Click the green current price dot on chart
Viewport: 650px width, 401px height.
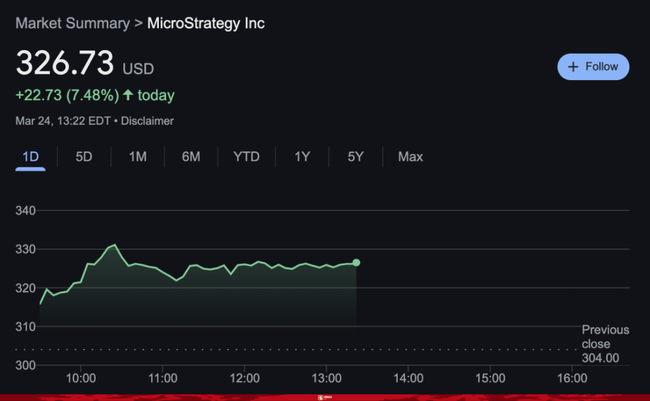(356, 262)
